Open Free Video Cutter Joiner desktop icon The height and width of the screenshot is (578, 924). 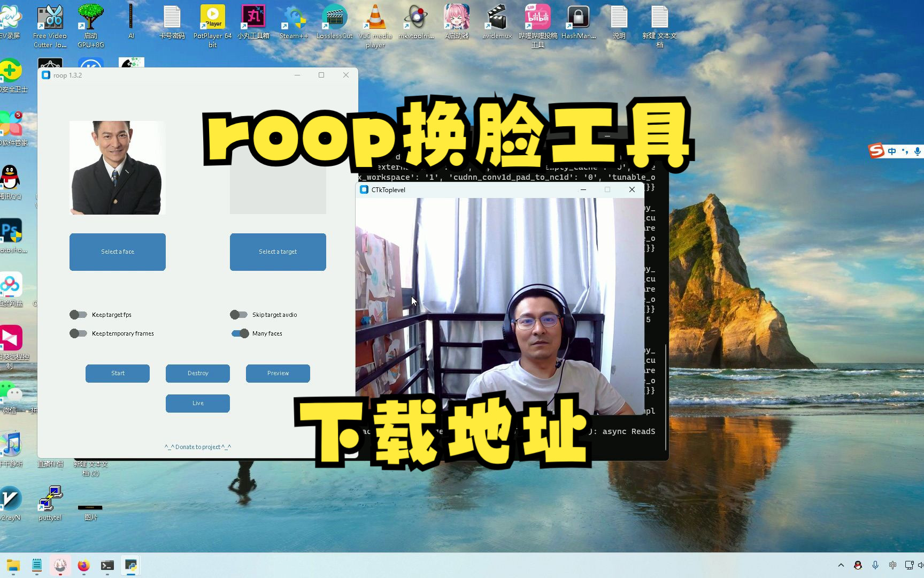50,26
